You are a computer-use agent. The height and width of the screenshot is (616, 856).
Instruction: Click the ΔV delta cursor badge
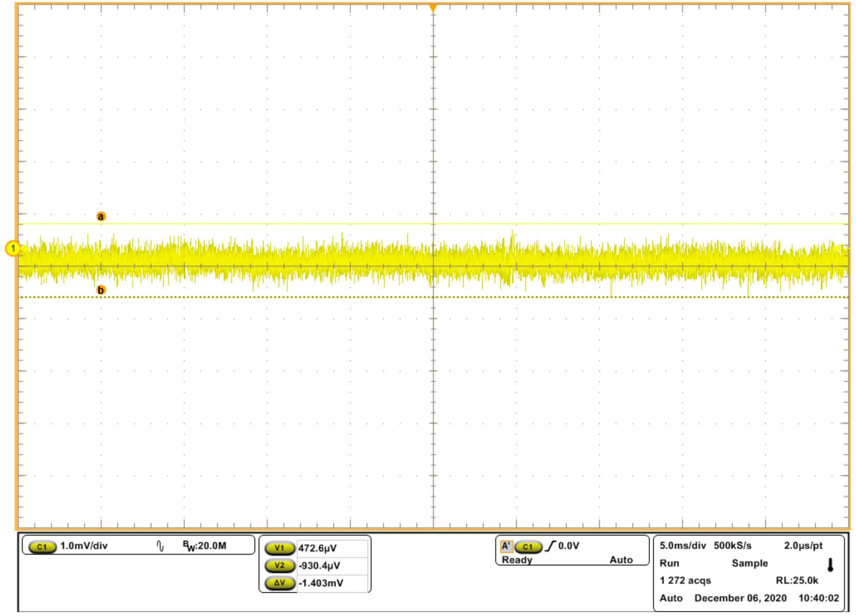pyautogui.click(x=280, y=583)
